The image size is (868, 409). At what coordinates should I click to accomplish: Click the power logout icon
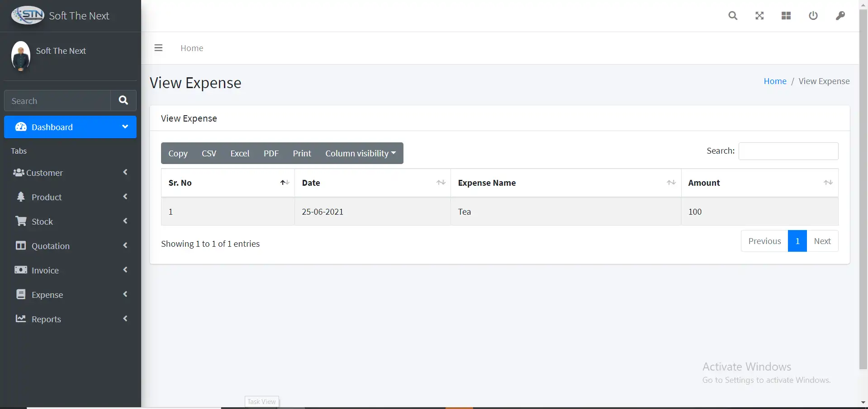813,16
